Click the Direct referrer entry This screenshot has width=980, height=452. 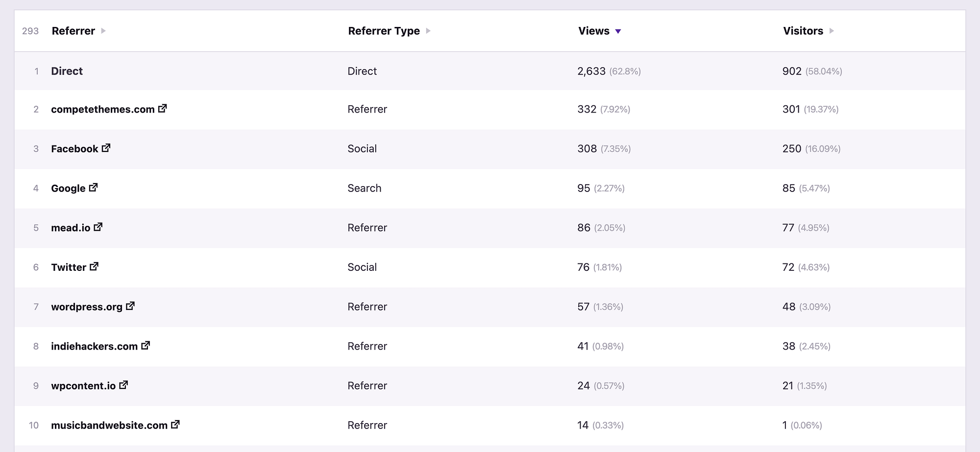coord(67,71)
